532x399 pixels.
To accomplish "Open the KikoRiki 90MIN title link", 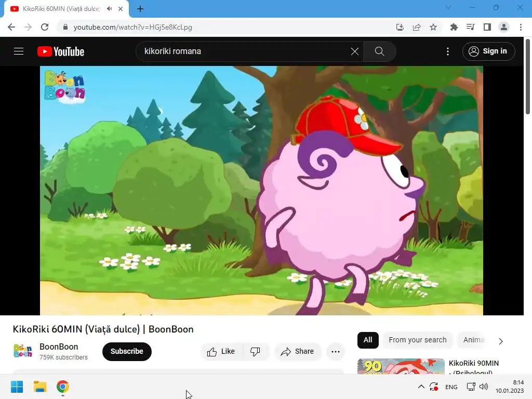I will (474, 367).
